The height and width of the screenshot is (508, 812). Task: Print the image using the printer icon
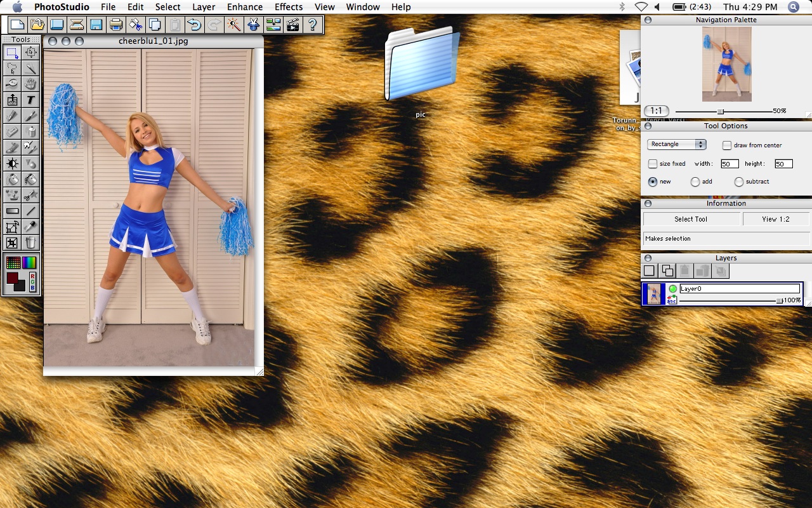(x=115, y=25)
